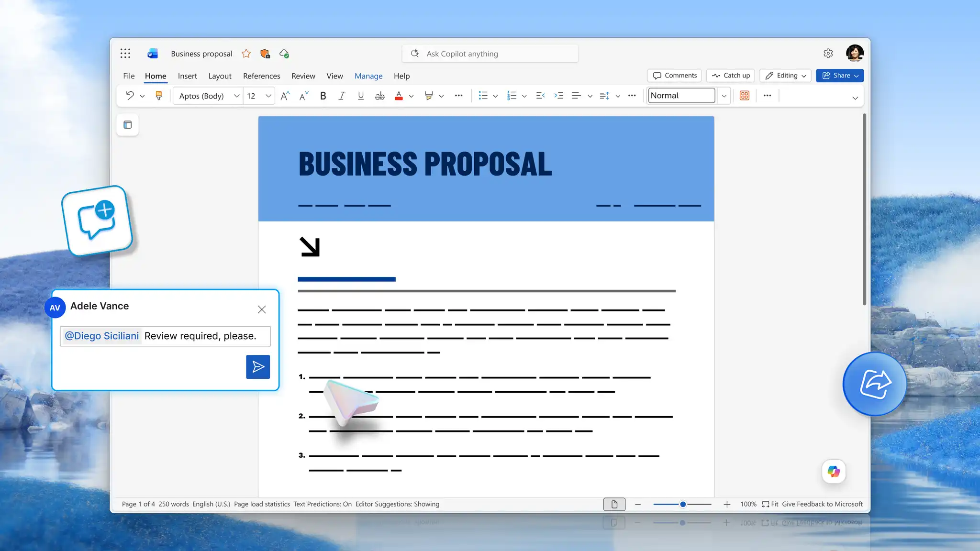Switch to the Layout tab
This screenshot has height=551, width=980.
[220, 76]
